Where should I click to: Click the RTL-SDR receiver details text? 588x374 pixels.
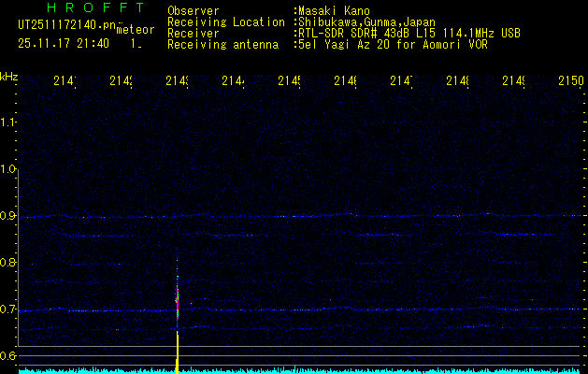(x=408, y=33)
